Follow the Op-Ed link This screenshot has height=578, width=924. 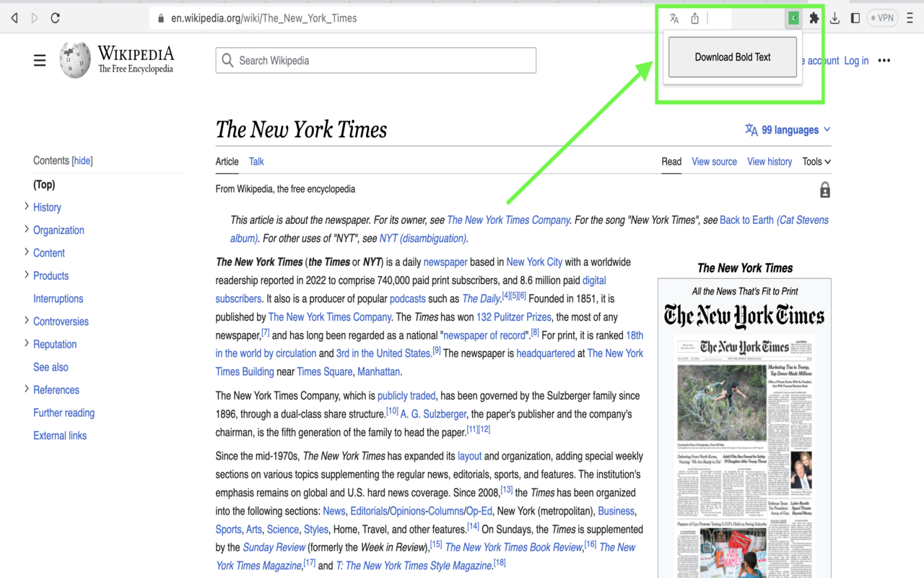(479, 511)
